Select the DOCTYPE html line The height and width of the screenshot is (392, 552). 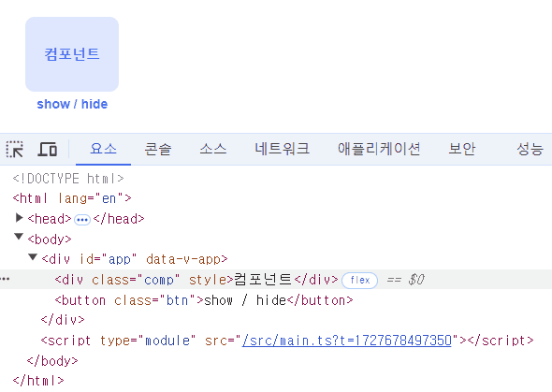(x=68, y=179)
